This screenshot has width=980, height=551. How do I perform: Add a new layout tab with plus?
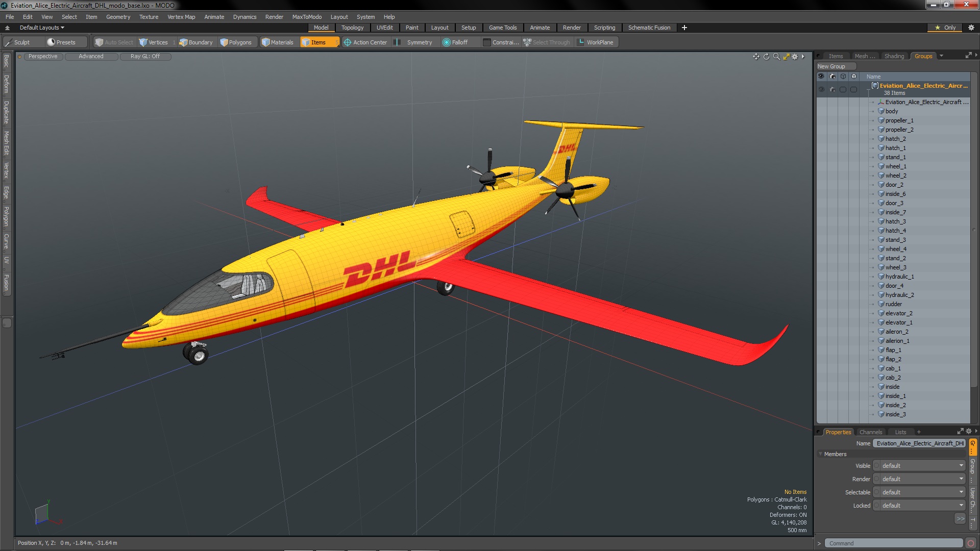click(684, 28)
